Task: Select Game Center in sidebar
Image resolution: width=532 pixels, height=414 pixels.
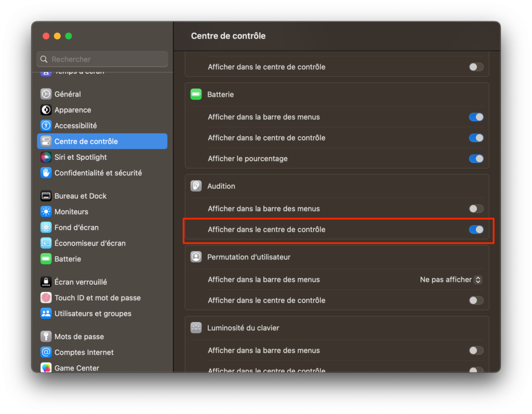Action: click(102, 367)
